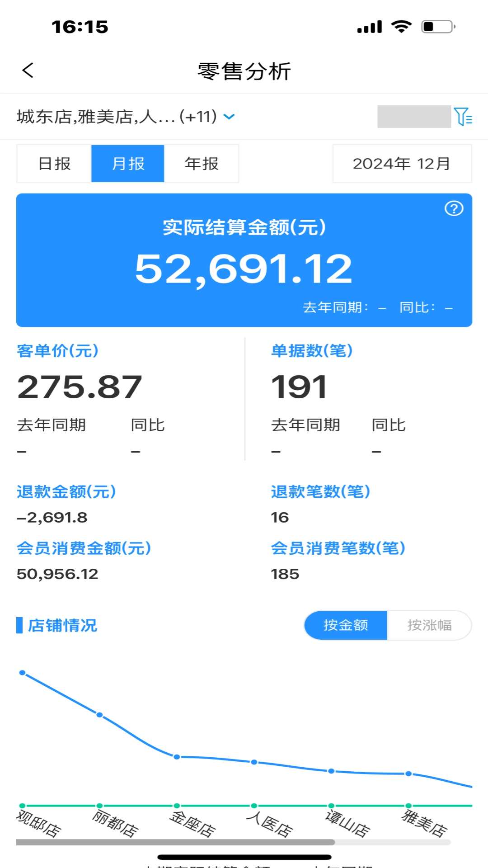Expand the store selection dropdown chevron
Viewport: 488px width, 868px height.
coord(230,117)
